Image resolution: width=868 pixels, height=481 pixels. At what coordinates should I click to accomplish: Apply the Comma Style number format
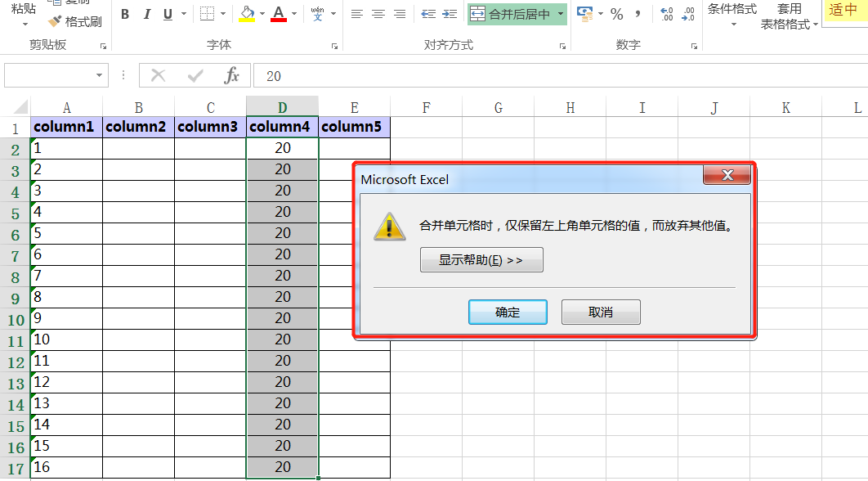click(x=638, y=14)
